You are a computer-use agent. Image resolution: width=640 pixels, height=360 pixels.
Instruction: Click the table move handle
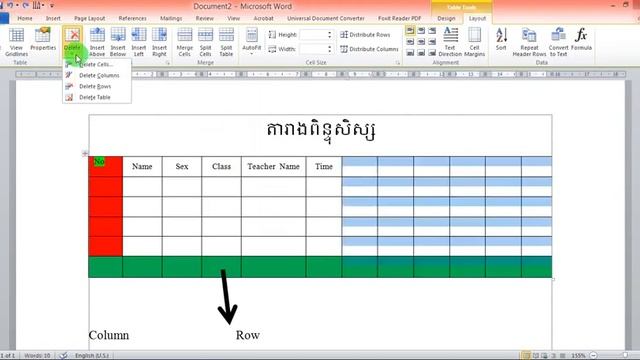(x=85, y=153)
